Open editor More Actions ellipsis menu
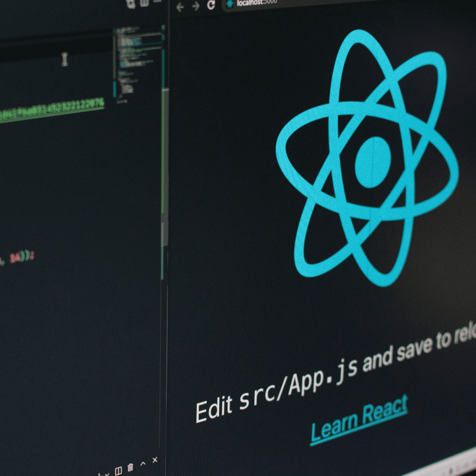The height and width of the screenshot is (476, 476). coord(157,1)
